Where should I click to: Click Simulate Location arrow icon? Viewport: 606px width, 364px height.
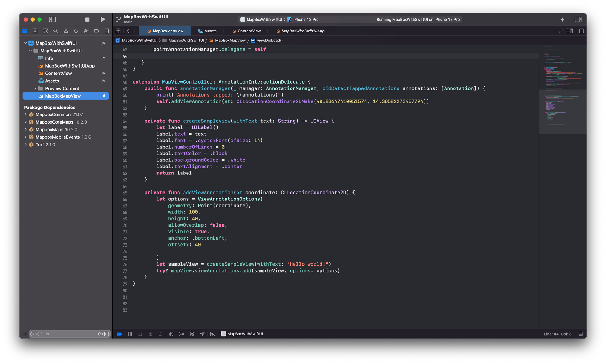(x=202, y=334)
